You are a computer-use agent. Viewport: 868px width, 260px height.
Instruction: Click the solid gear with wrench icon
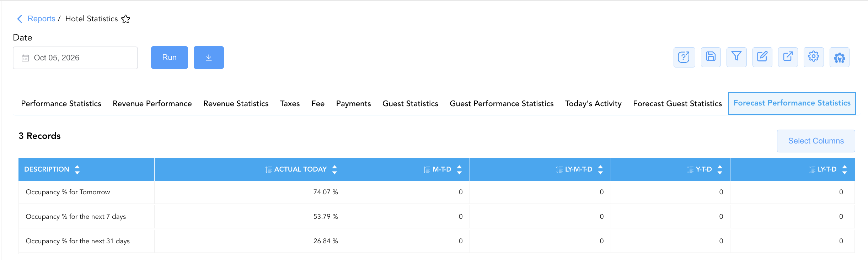840,57
